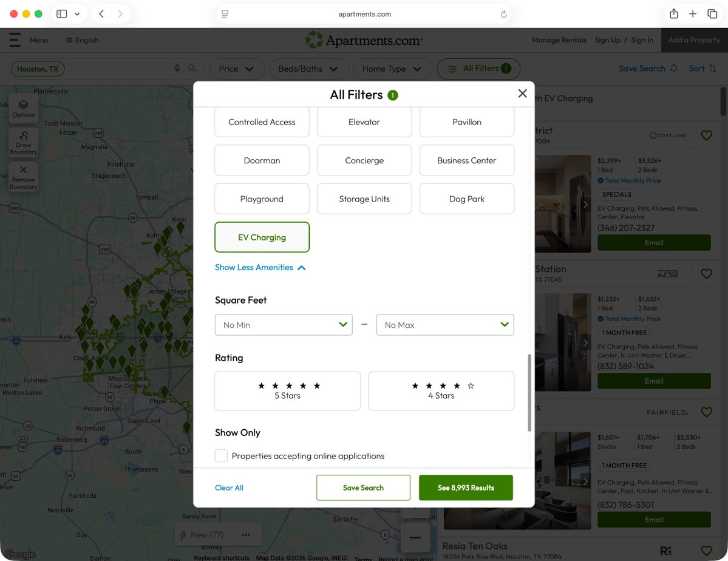Click the All Filters toolbar button
Screen dimensions: 728x561
478,69
